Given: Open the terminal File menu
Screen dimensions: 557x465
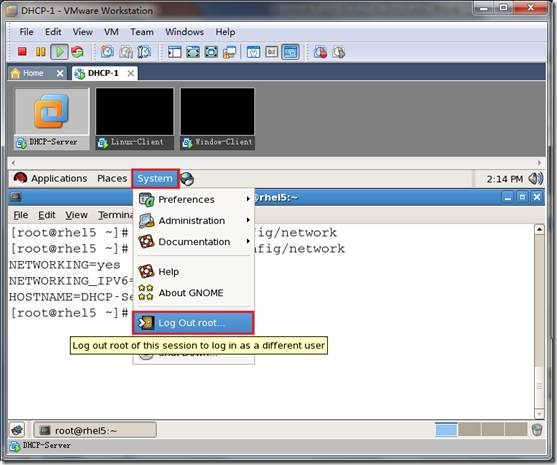Looking at the screenshot, I should coord(21,215).
